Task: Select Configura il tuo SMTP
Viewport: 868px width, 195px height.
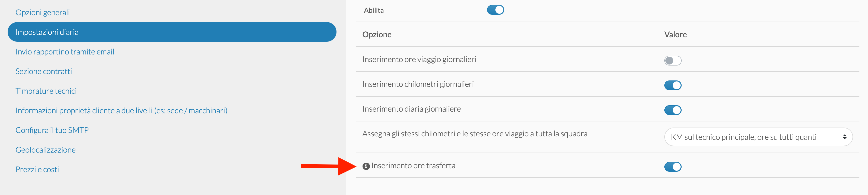Action: point(52,130)
